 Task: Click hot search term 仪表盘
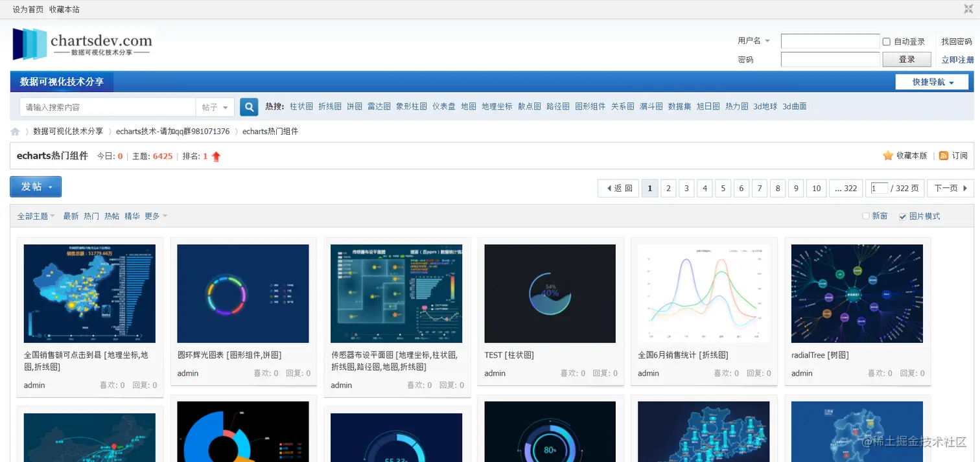444,106
